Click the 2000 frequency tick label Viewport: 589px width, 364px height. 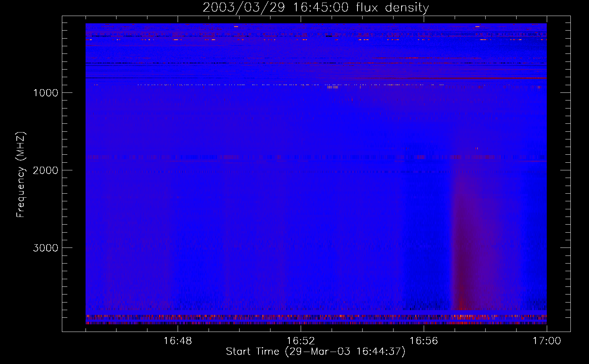pyautogui.click(x=46, y=170)
